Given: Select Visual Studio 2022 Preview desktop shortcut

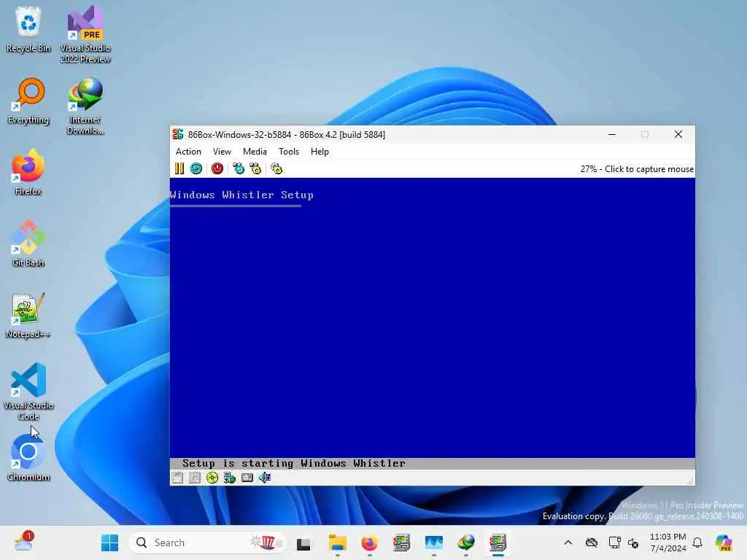Looking at the screenshot, I should point(85,34).
